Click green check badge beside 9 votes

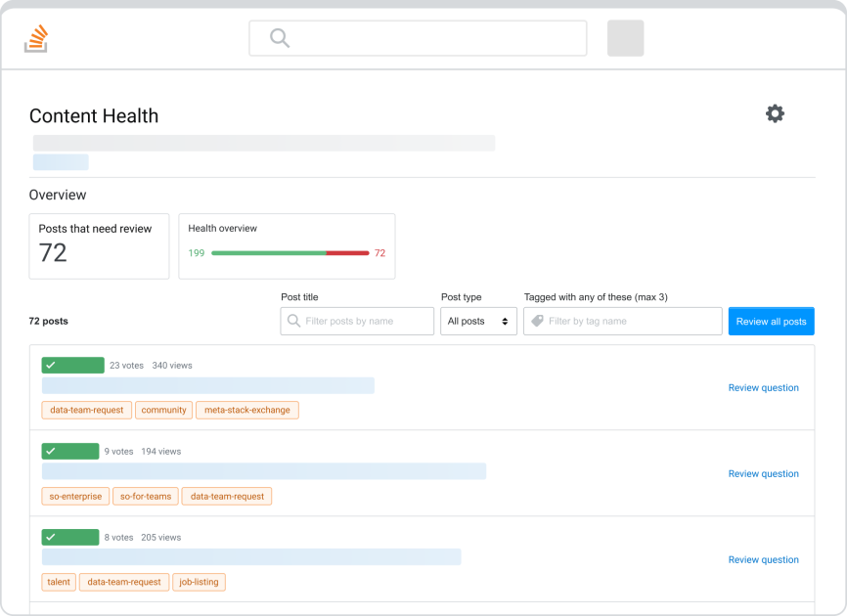[70, 451]
